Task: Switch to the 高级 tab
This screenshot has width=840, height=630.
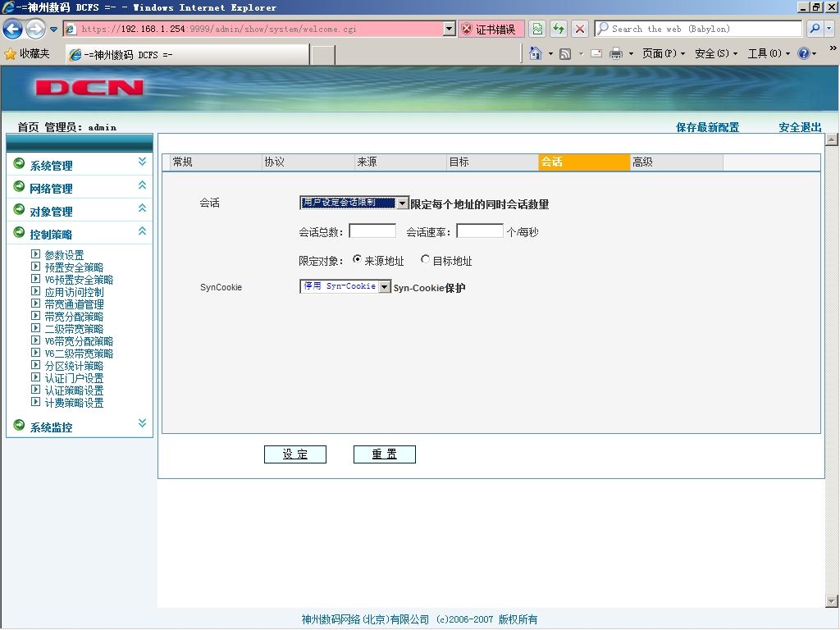Action: (x=677, y=162)
